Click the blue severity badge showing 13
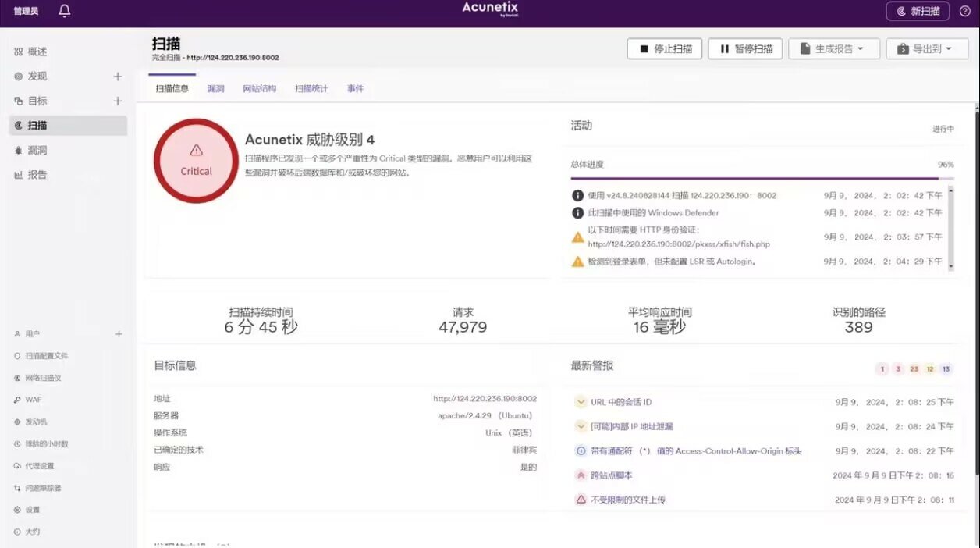980x548 pixels. point(946,369)
